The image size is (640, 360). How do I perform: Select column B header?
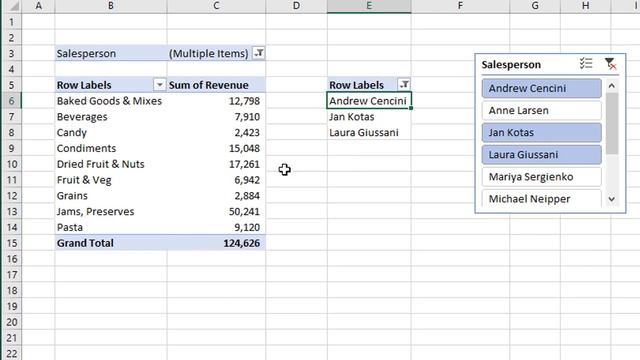[x=111, y=6]
